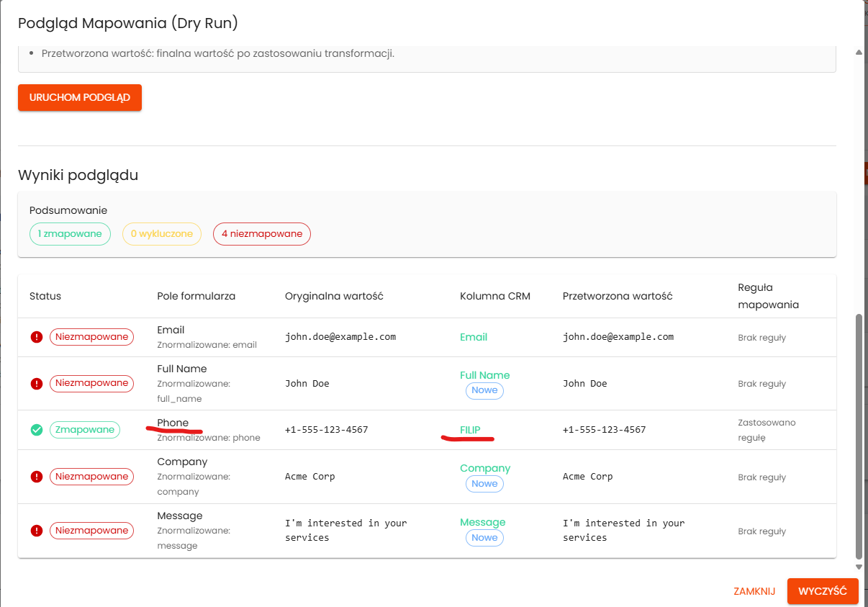This screenshot has width=868, height=607.
Task: Click the green checkmark icon in Phone row
Action: [x=37, y=430]
